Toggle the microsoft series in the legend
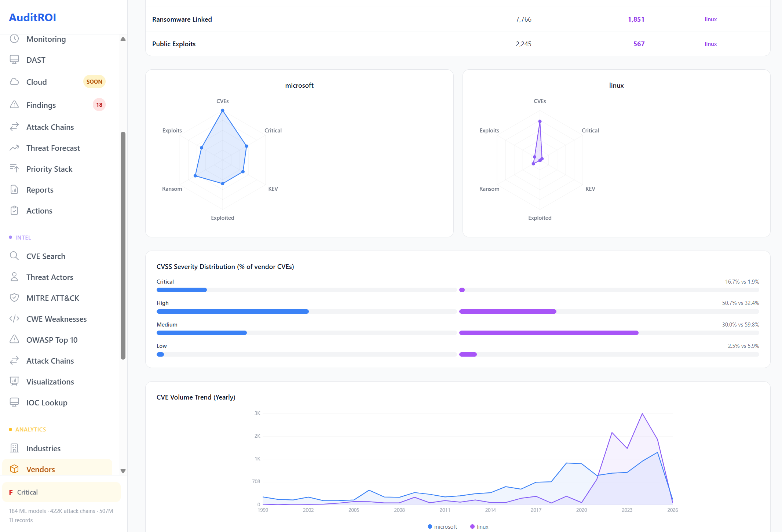This screenshot has height=532, width=782. (442, 526)
